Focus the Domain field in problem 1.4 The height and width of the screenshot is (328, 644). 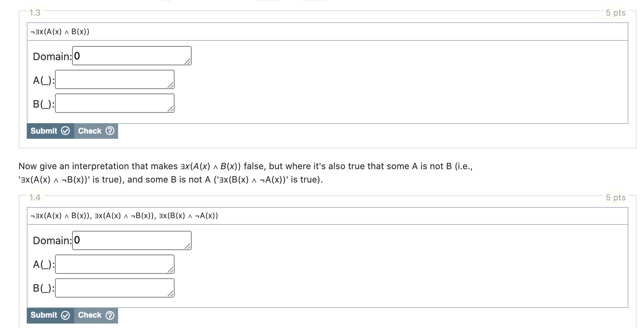132,240
